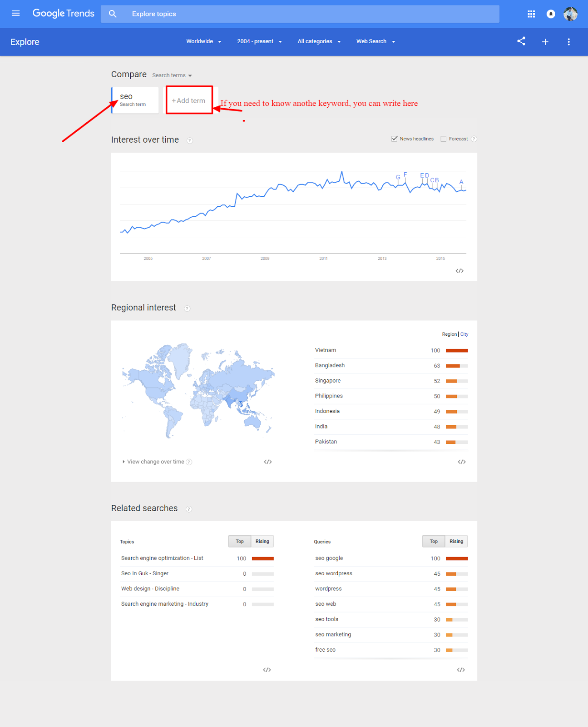
Task: Click the plus add icon in header
Action: click(x=545, y=42)
